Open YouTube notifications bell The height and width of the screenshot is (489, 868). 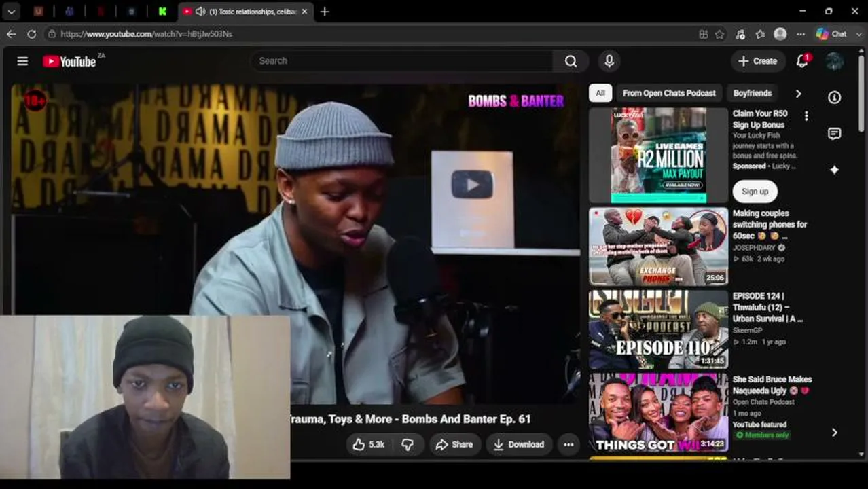coord(802,61)
